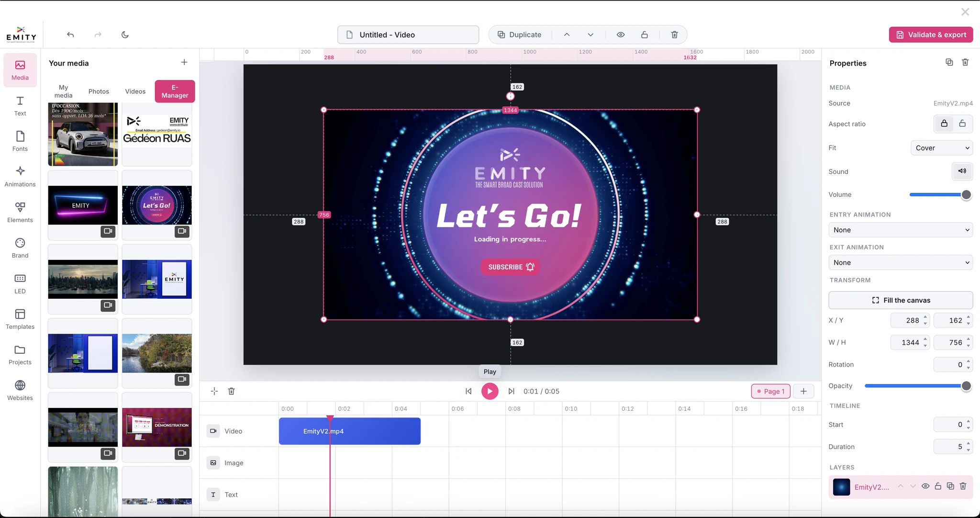Open the Projects sidebar panel
Screen dimensions: 980x518
[20, 355]
